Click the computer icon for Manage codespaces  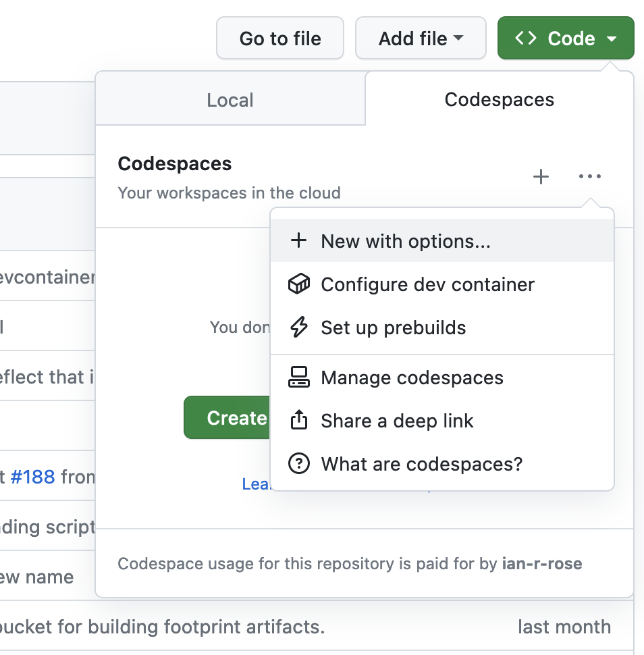click(x=299, y=377)
